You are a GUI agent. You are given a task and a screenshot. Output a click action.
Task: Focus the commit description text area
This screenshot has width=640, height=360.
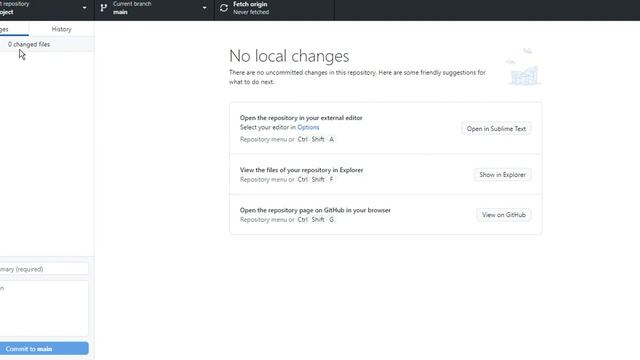[x=44, y=308]
